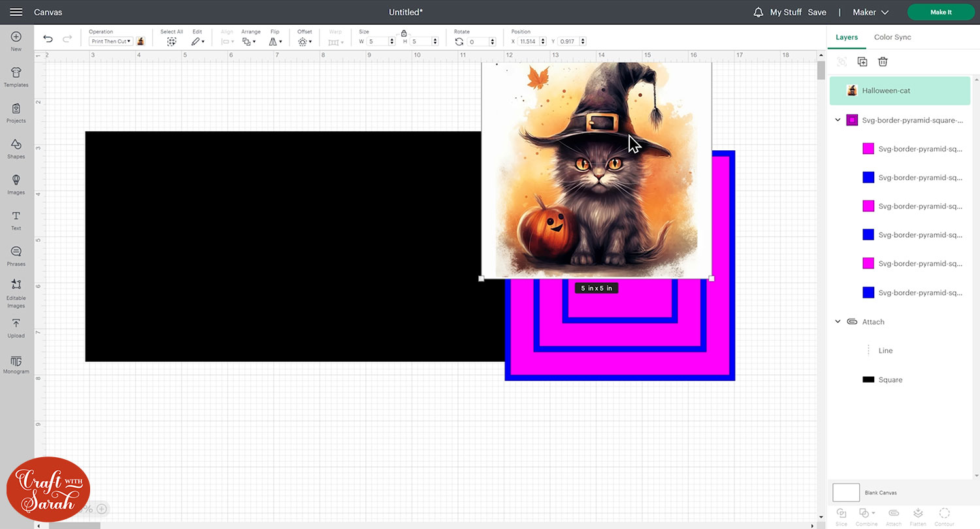
Task: Click the Make It button
Action: pos(941,12)
